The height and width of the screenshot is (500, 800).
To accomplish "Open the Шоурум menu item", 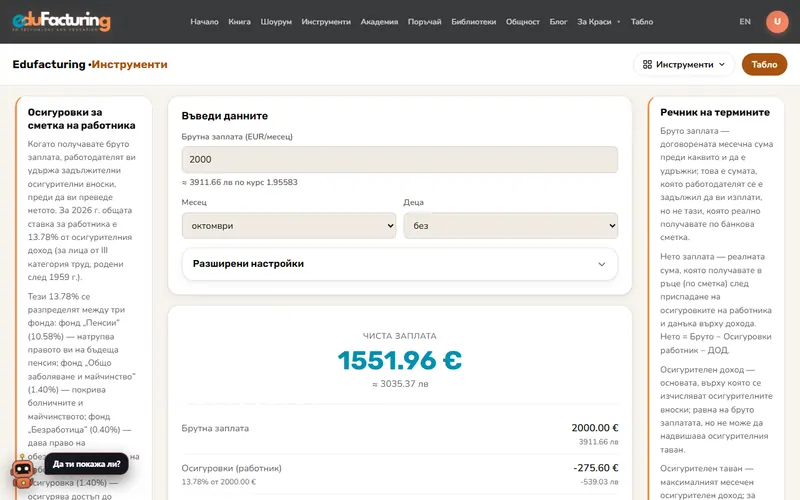I will 276,21.
